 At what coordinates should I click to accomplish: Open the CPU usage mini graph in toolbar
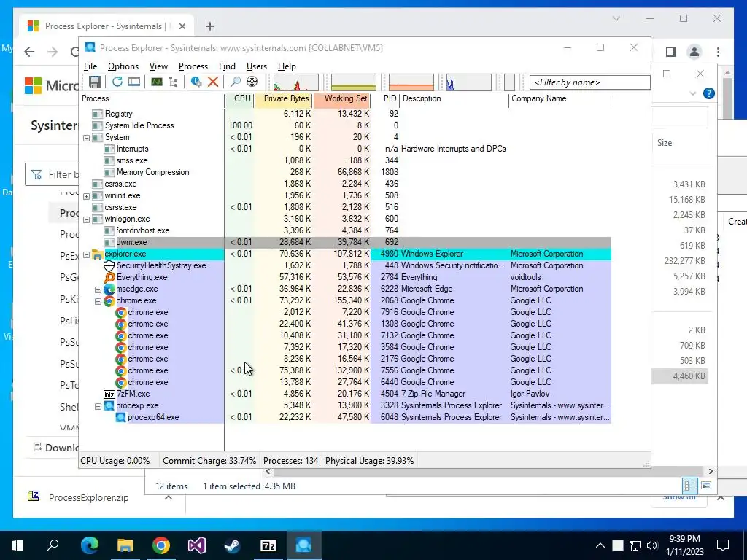296,82
